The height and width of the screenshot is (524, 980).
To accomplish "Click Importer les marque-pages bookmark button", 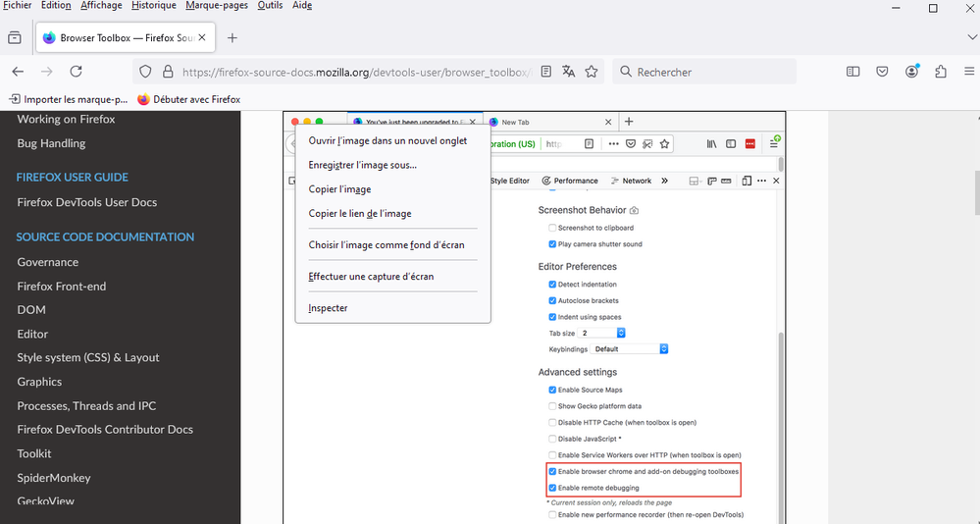I will (x=68, y=99).
